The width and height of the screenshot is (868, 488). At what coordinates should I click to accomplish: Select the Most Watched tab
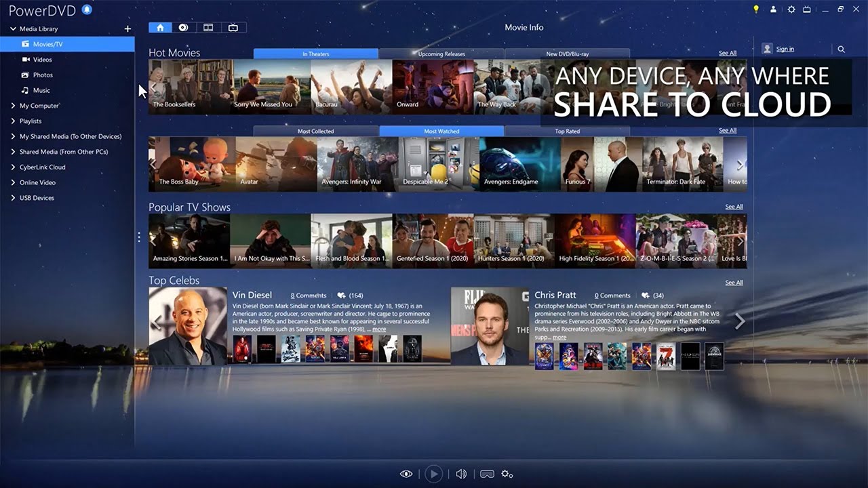pos(441,131)
